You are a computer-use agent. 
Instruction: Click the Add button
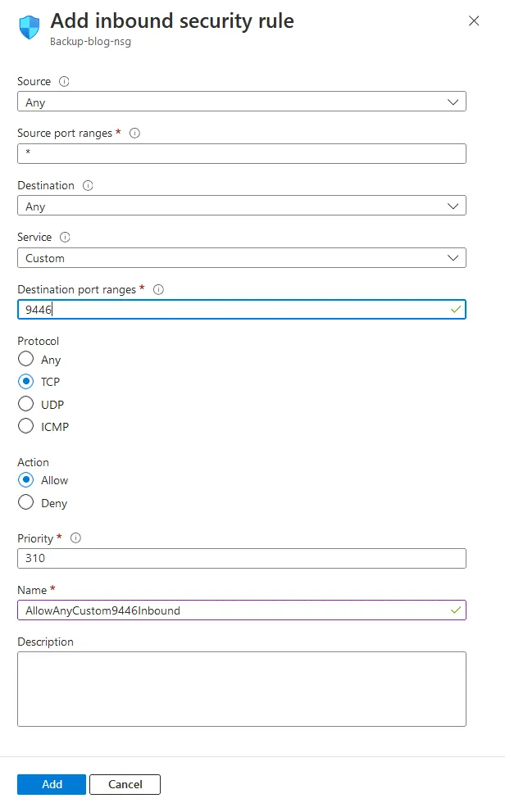51,784
